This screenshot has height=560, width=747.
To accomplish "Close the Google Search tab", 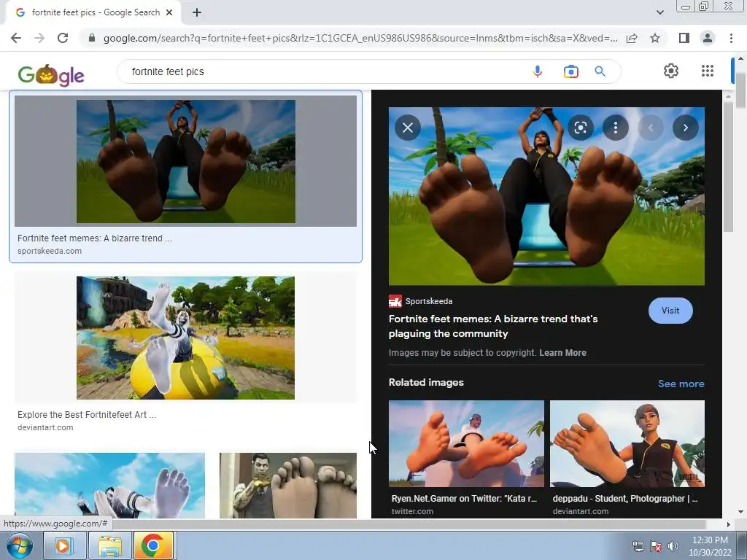I will click(169, 13).
